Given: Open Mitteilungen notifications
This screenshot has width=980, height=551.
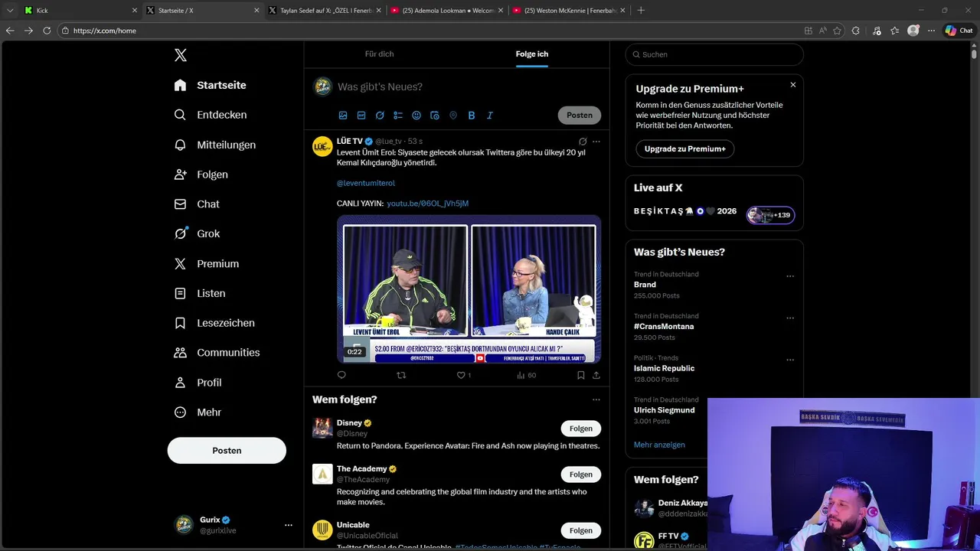Looking at the screenshot, I should coord(215,145).
